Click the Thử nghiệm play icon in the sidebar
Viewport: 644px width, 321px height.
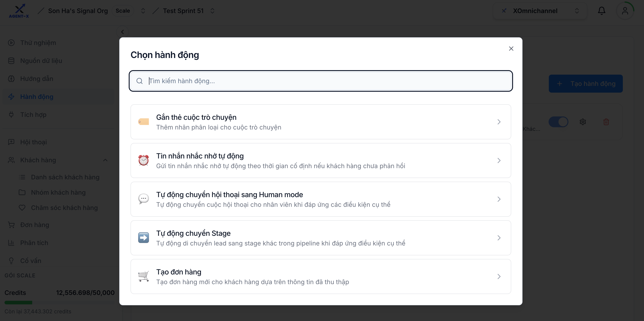point(11,43)
